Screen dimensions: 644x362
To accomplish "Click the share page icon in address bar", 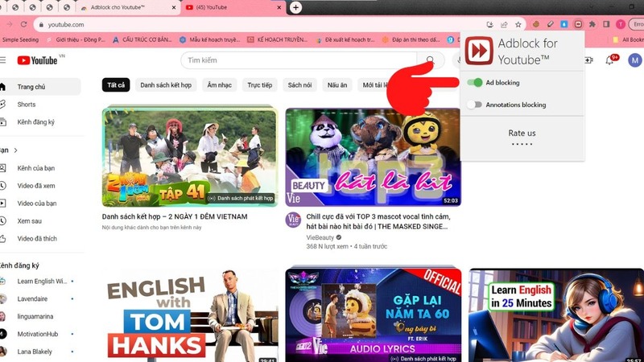I will click(x=504, y=25).
